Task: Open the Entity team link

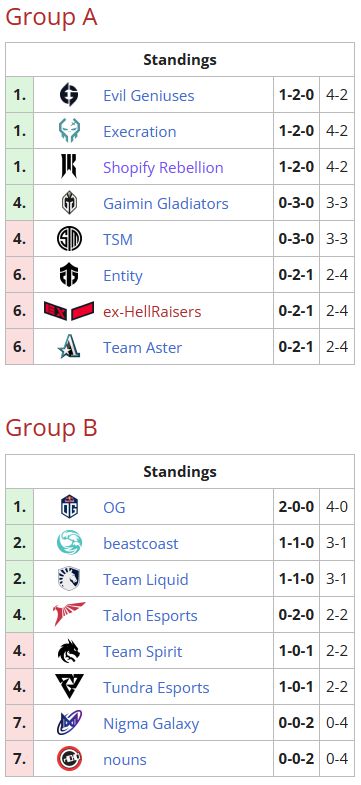Action: 123,276
